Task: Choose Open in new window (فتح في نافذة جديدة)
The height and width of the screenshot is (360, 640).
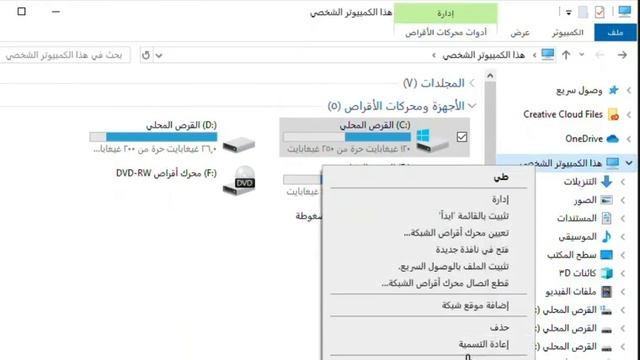Action: coord(429,249)
